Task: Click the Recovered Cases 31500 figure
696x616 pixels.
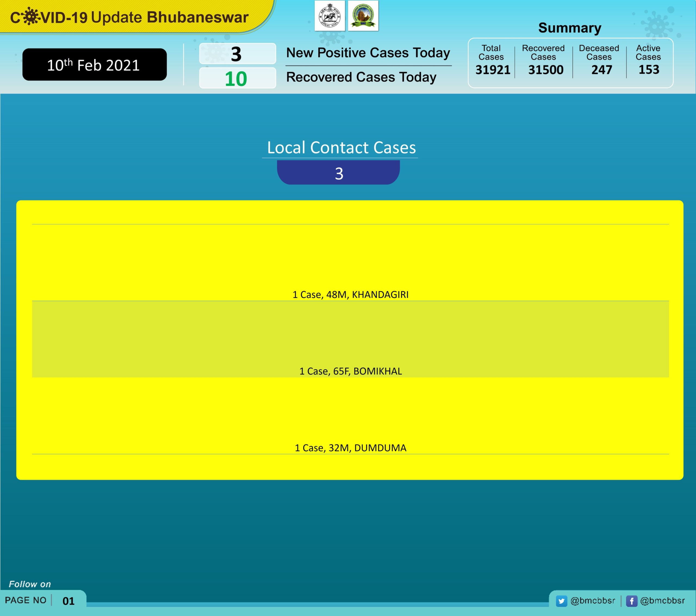Action: 545,70
